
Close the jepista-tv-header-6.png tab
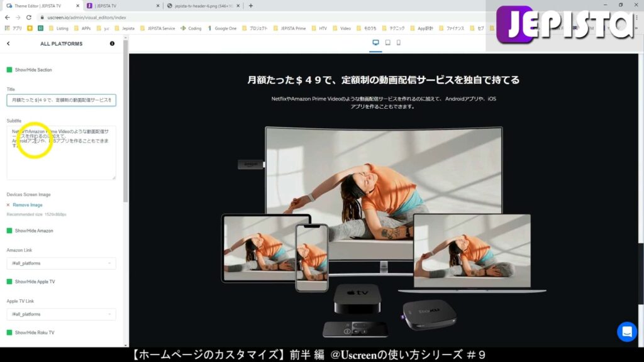pyautogui.click(x=238, y=6)
